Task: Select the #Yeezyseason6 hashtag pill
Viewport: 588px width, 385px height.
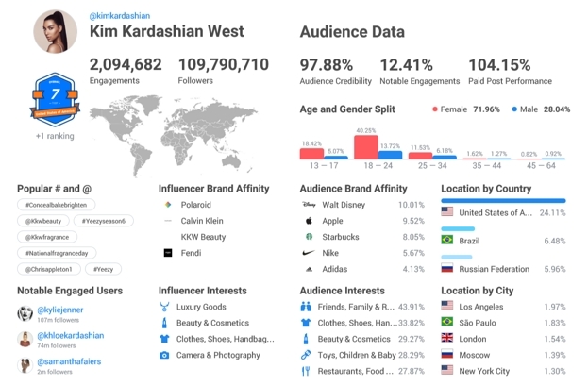Action: [x=104, y=221]
